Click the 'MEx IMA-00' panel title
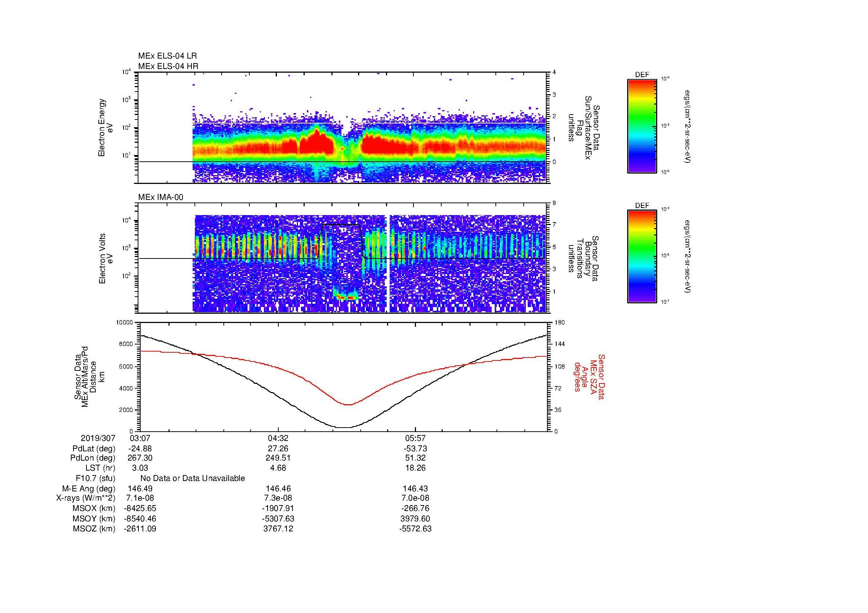 tap(161, 197)
